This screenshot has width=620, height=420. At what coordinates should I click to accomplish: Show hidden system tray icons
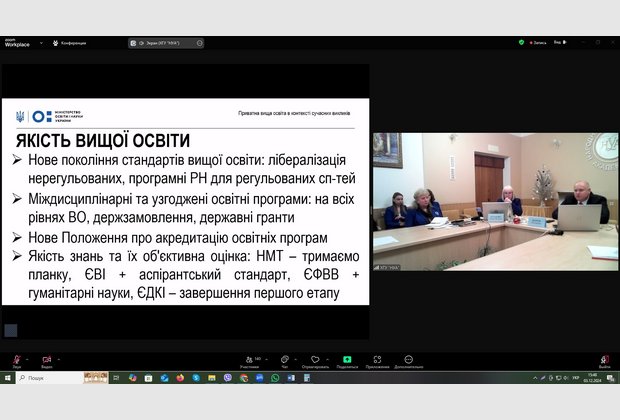535,378
